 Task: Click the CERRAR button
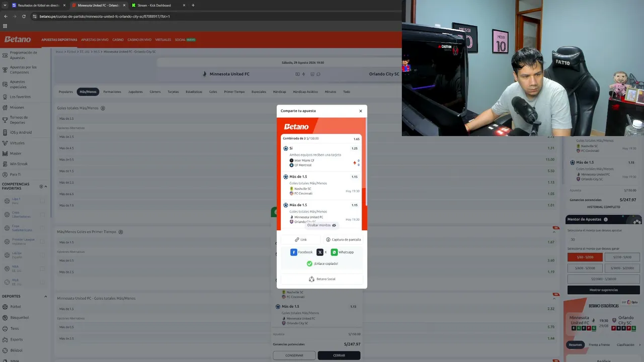tap(339, 355)
